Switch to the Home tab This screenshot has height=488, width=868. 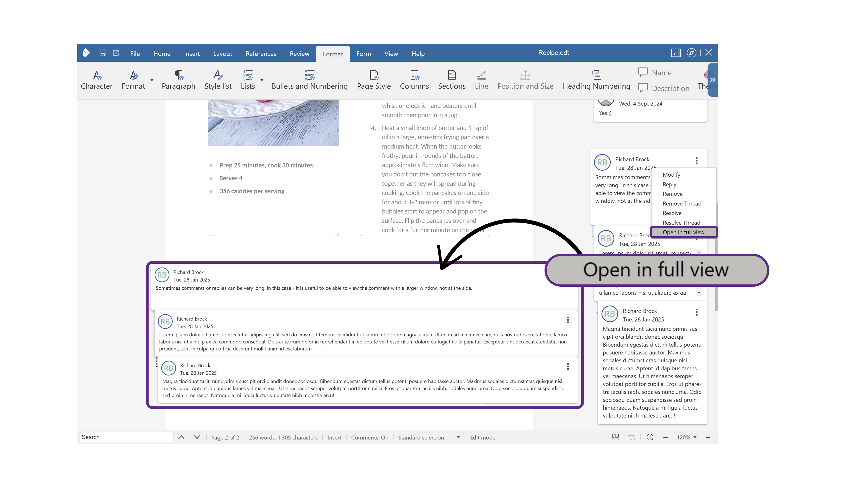pyautogui.click(x=162, y=54)
